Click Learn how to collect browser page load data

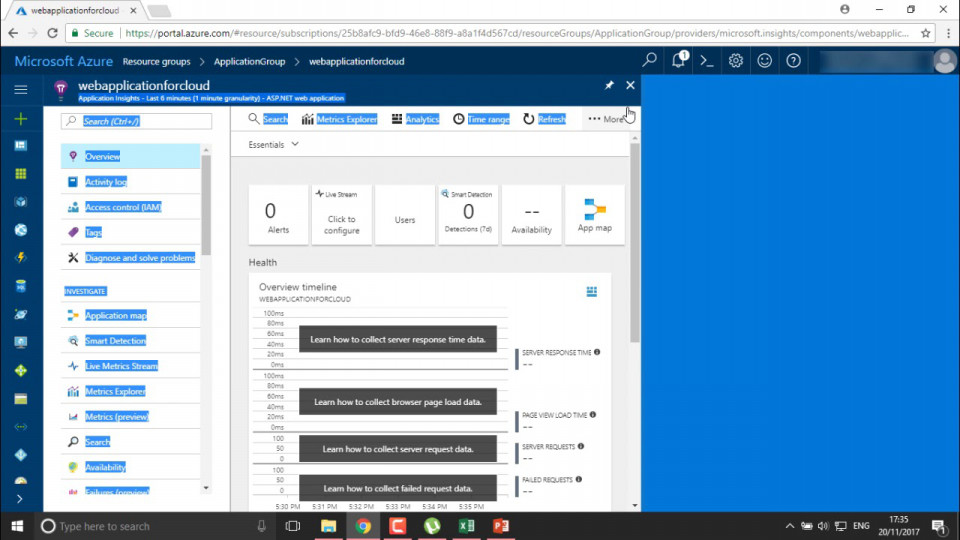398,402
